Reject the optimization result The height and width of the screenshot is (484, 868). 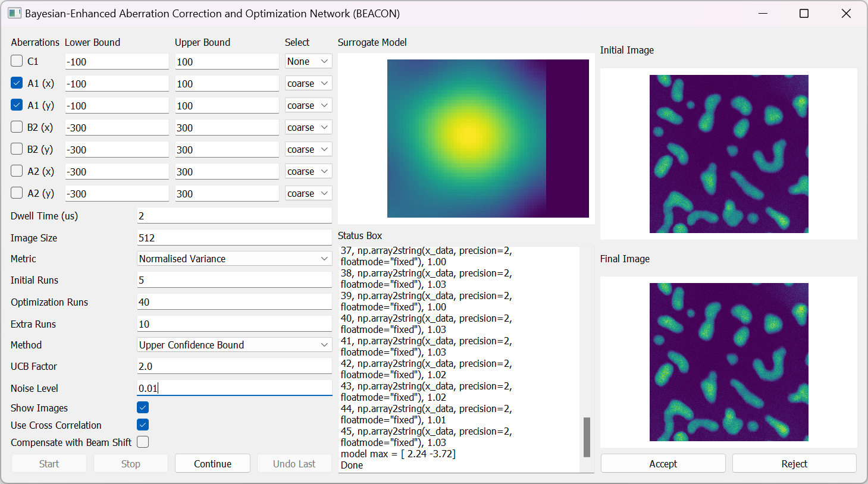[x=794, y=464]
